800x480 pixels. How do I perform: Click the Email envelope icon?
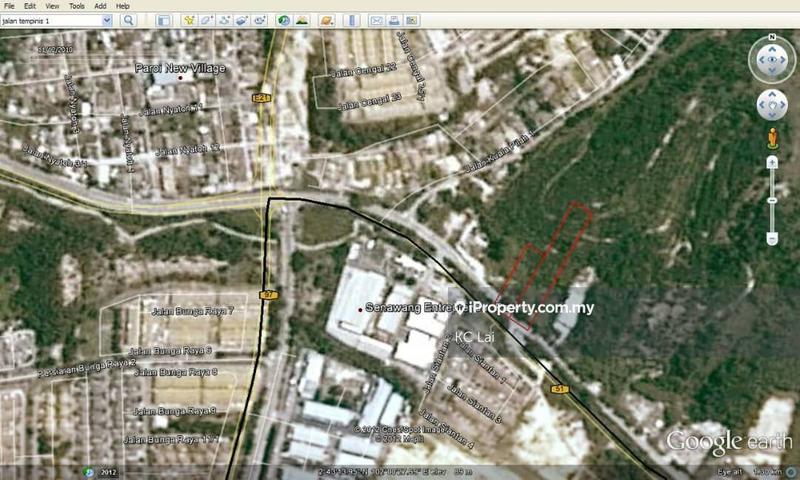point(377,20)
